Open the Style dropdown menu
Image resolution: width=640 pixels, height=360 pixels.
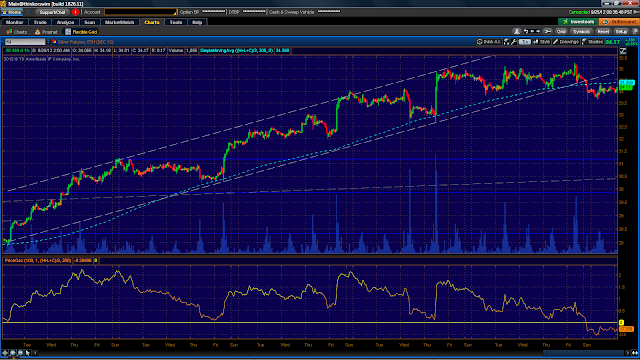(x=542, y=42)
